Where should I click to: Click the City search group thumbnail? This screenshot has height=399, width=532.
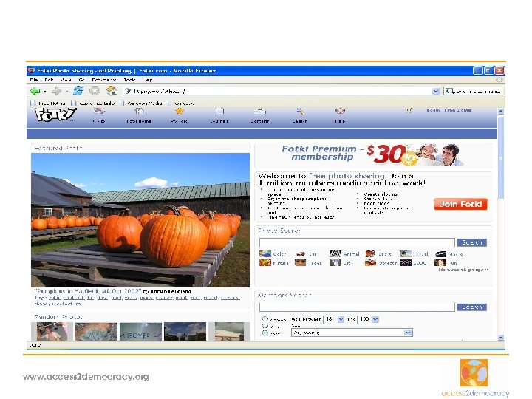click(x=335, y=262)
